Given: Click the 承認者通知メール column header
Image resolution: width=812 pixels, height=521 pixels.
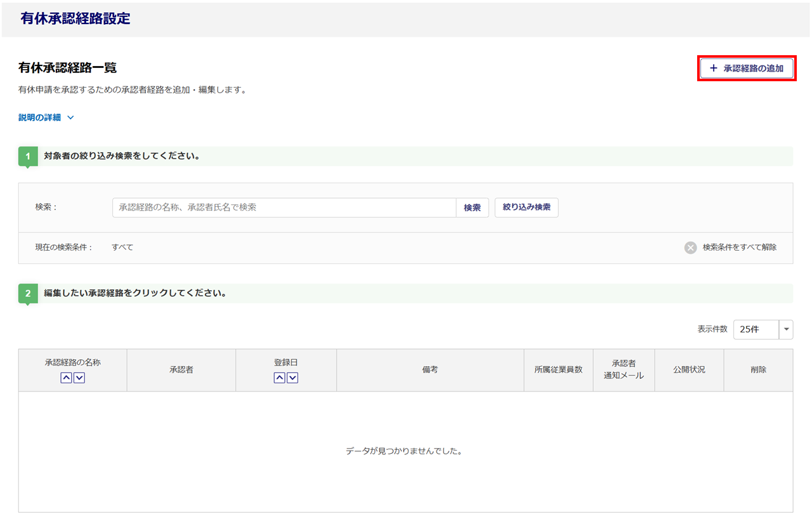Looking at the screenshot, I should click(x=624, y=369).
